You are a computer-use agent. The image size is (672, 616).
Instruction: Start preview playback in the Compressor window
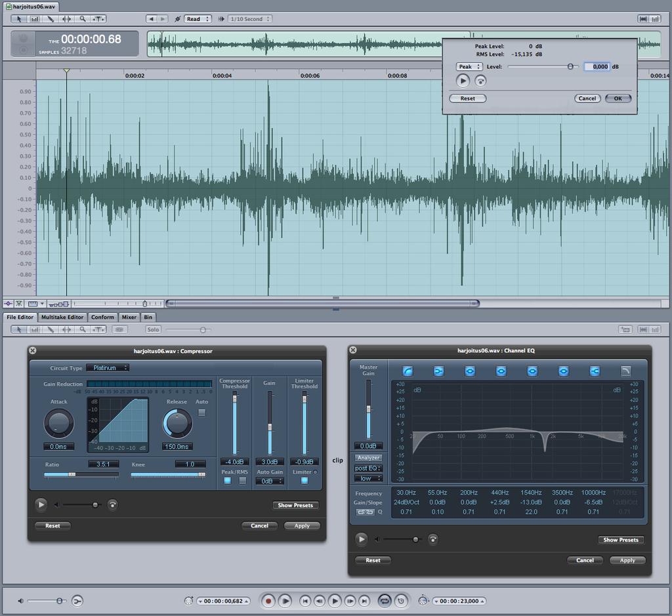coord(41,504)
